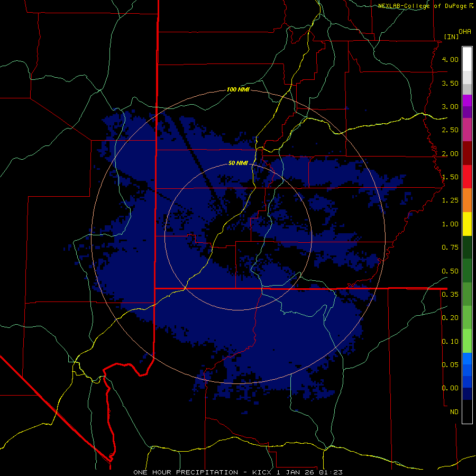Select the 1.50 legend value
Screen dimensions: 476x476
[x=450, y=177]
